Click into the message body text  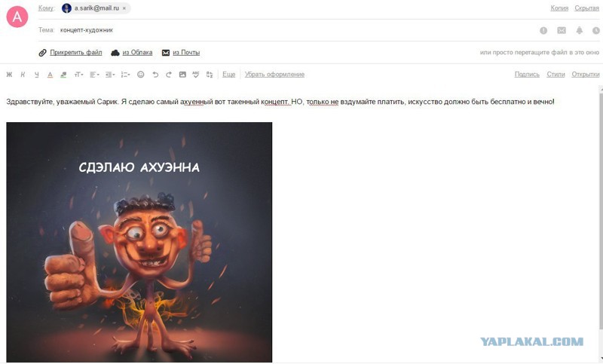coord(280,102)
